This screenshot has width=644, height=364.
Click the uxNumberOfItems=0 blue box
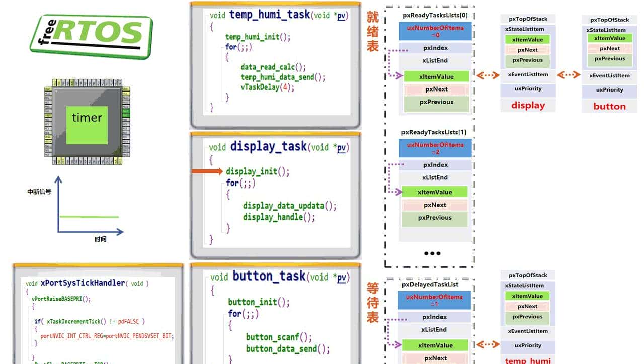pyautogui.click(x=435, y=31)
